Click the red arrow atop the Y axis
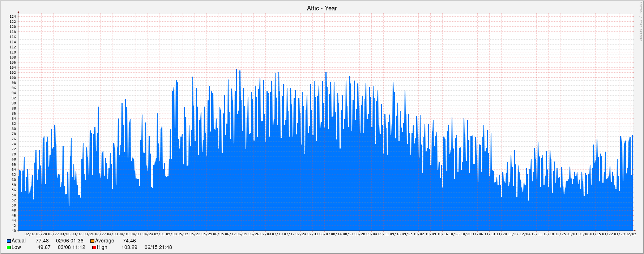The image size is (644, 254). point(18,12)
